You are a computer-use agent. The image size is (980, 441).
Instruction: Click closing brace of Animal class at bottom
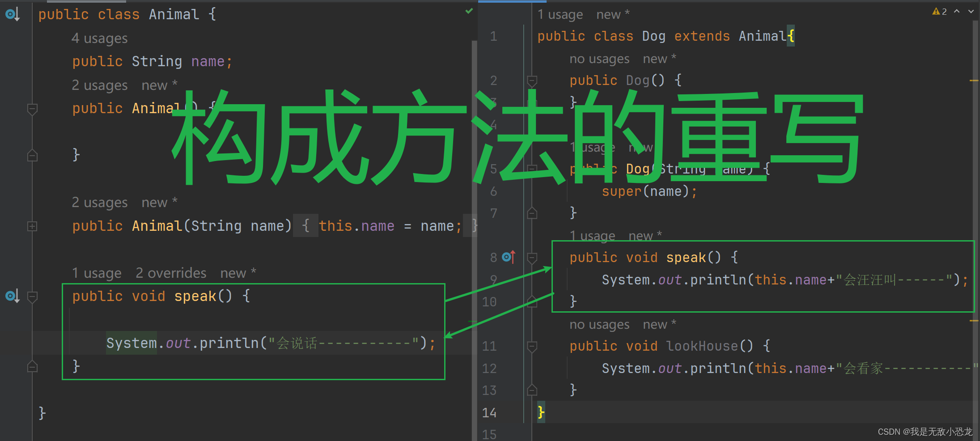(x=42, y=413)
